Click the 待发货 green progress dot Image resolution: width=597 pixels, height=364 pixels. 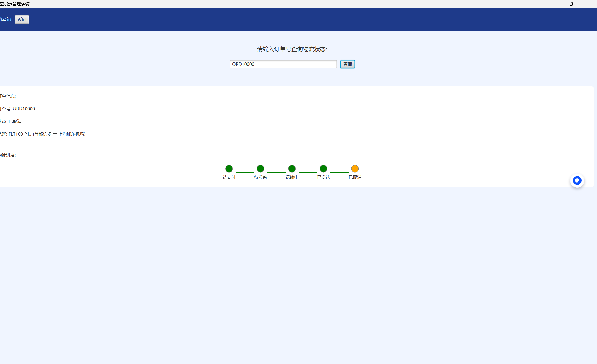[x=260, y=169]
